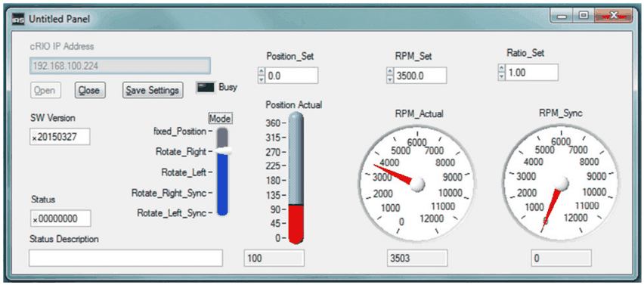Viewport: 644px width, 285px height.
Task: Click the RPM_Sync readout showing 0
Action: [561, 258]
